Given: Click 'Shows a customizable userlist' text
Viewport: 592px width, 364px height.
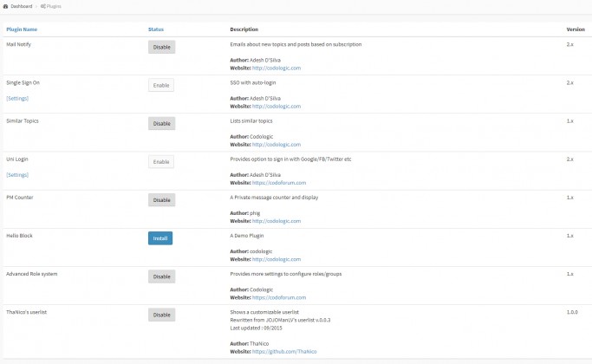Looking at the screenshot, I should click(x=264, y=312).
